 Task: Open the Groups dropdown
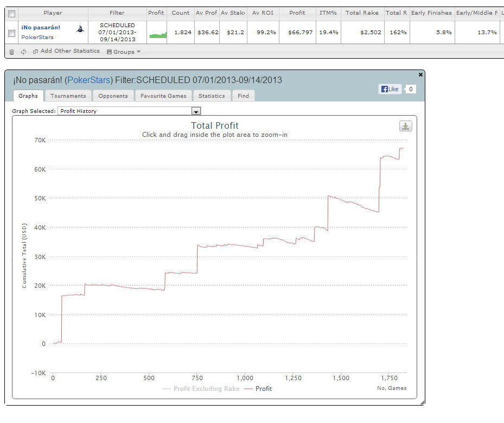(x=124, y=52)
